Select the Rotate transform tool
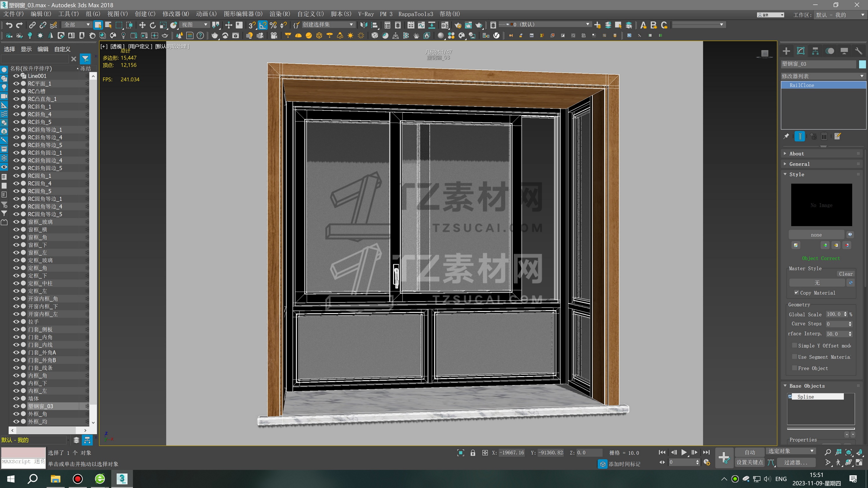 tap(153, 25)
